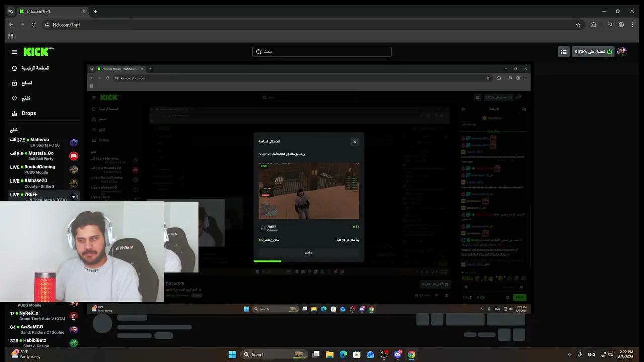Open Alabase20's Counter-Strike 2 channel
Viewport: 644px width, 362px height.
tap(44, 183)
